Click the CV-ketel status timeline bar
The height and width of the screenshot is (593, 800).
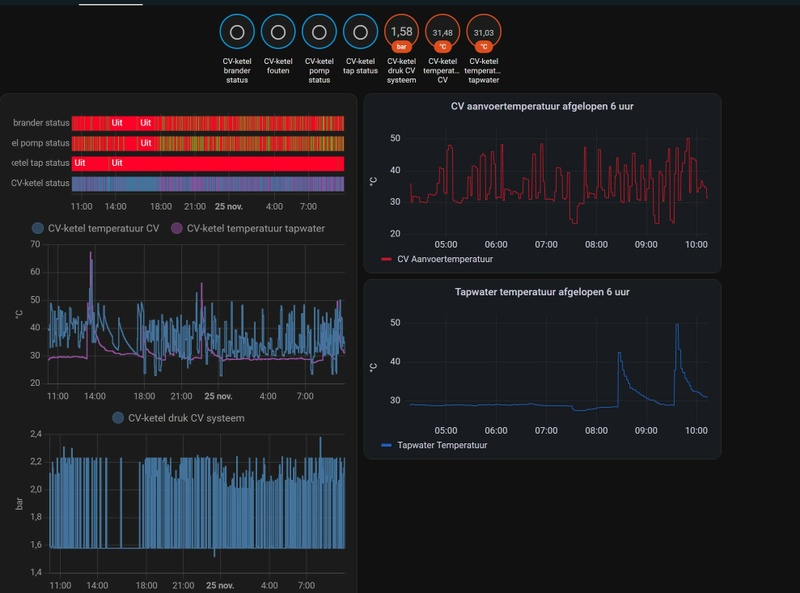(208, 184)
